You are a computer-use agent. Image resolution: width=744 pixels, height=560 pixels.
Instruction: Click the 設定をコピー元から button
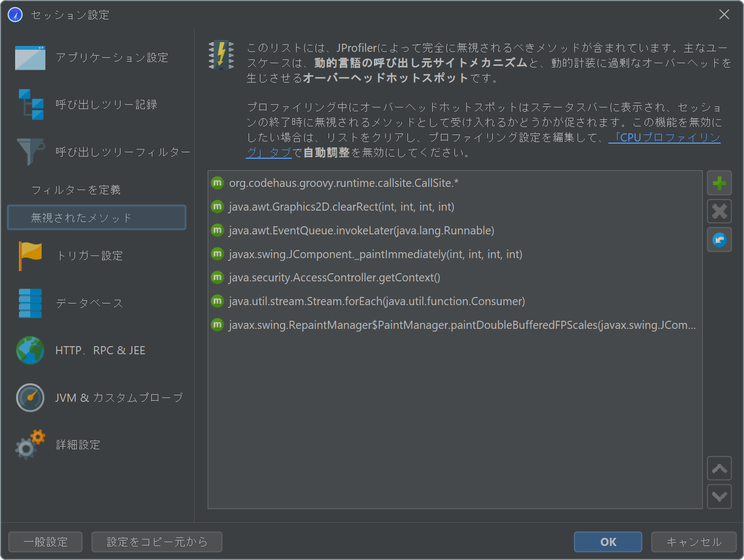[x=157, y=542]
